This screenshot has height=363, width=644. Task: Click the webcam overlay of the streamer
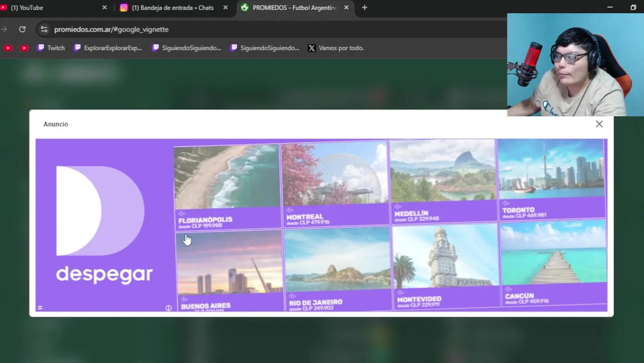click(575, 65)
